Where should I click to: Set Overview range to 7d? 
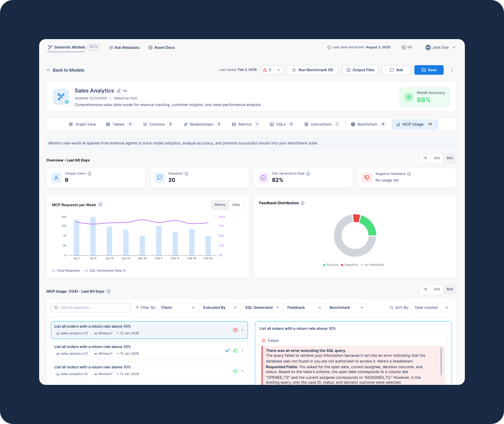pyautogui.click(x=425, y=158)
